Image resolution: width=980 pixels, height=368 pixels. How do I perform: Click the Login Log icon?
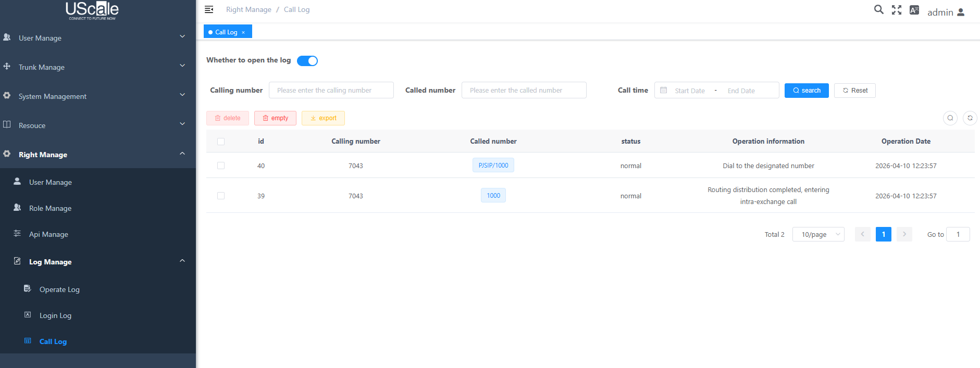click(28, 314)
